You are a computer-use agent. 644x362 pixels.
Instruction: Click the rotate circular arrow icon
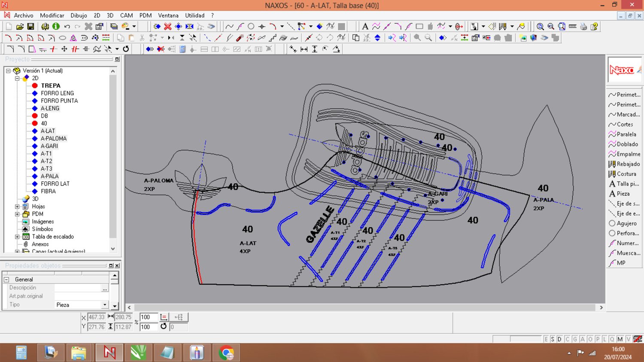pyautogui.click(x=126, y=49)
